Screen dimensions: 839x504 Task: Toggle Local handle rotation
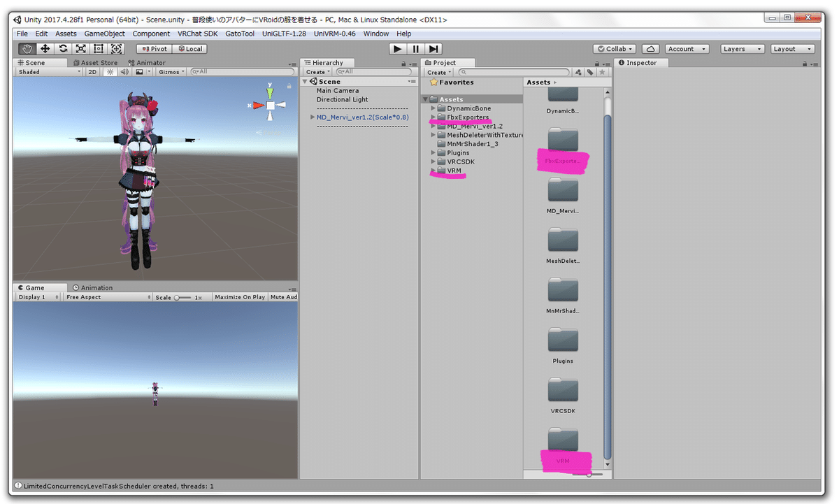click(190, 49)
